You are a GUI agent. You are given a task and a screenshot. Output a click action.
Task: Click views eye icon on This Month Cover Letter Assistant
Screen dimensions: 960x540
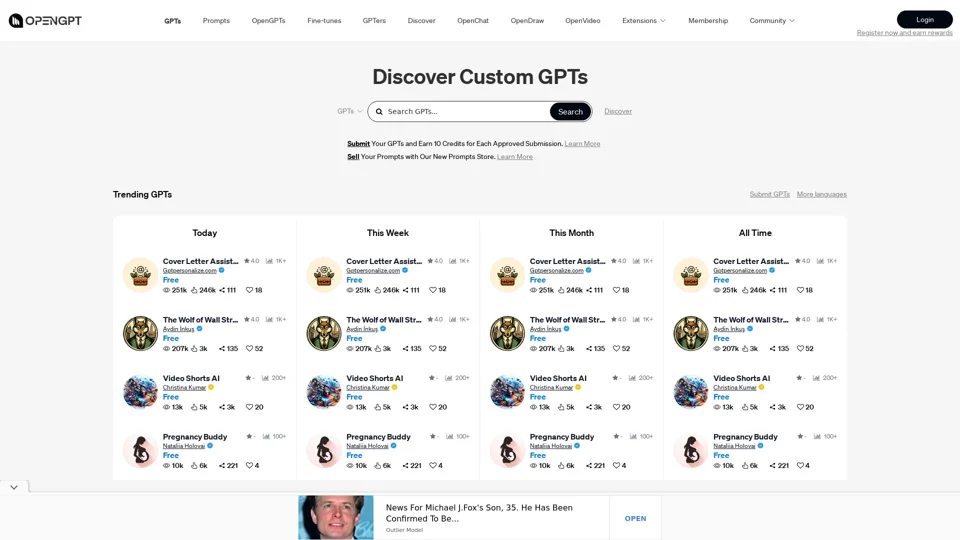pos(533,290)
